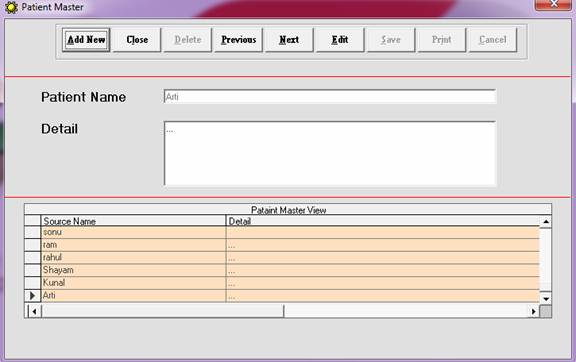Screen dimensions: 576x362
Task: Focus the Patient Name input field
Action: [x=330, y=97]
